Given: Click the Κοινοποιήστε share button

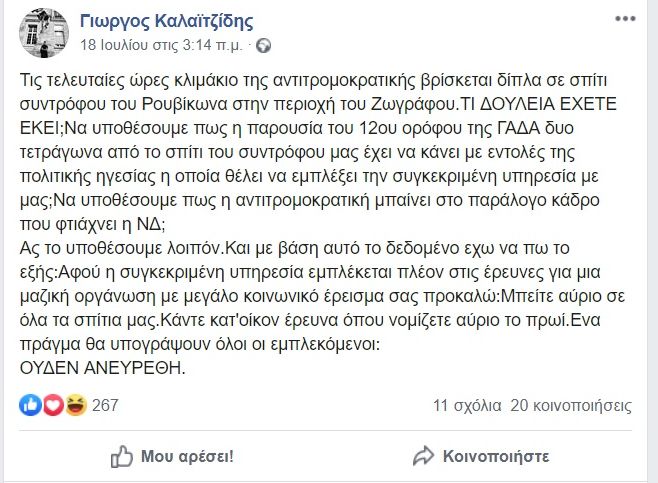Looking at the screenshot, I should click(481, 457).
